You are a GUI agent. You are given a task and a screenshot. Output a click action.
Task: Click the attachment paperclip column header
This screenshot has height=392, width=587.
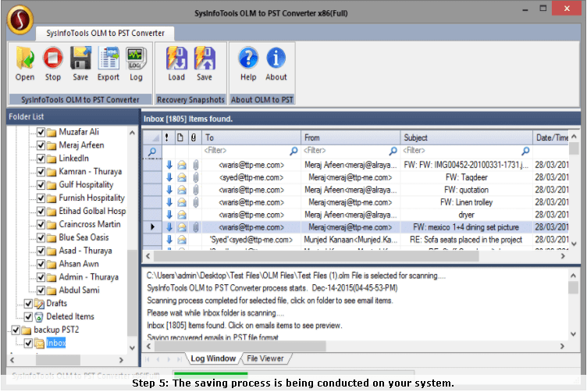tap(194, 137)
